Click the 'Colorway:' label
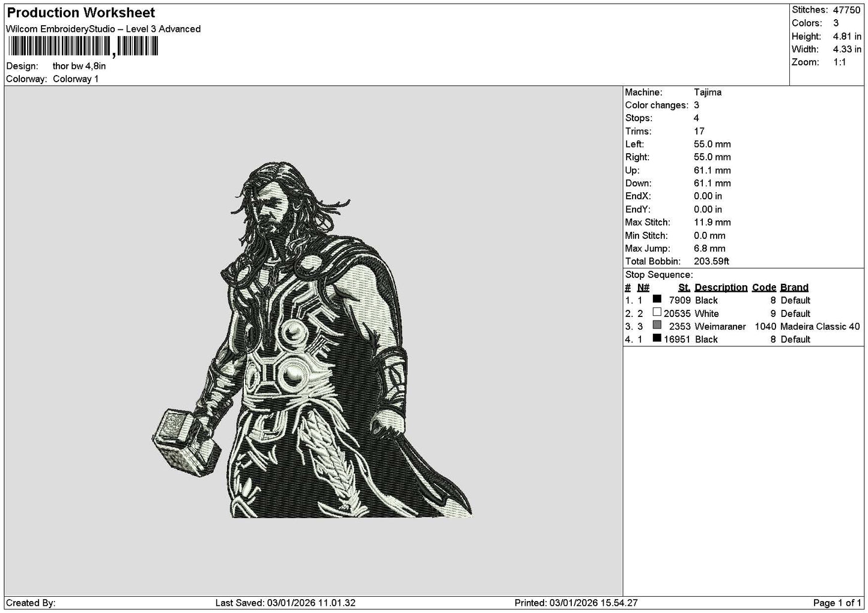Screen dimensions: 868x613 coord(26,79)
